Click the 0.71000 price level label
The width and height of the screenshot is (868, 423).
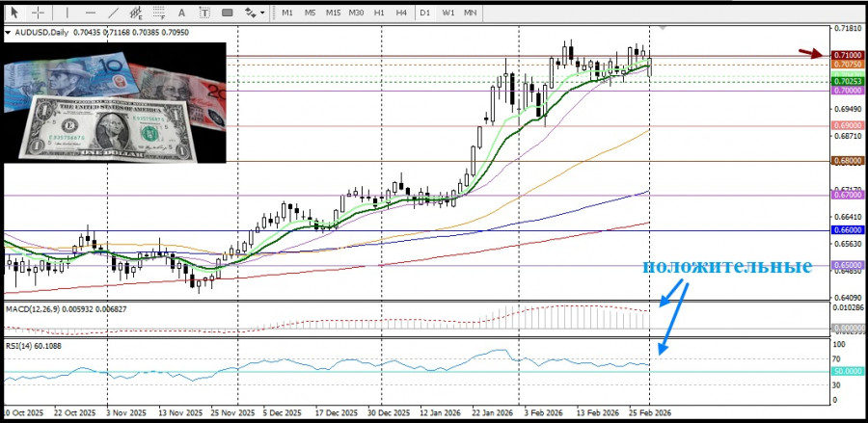[x=848, y=55]
